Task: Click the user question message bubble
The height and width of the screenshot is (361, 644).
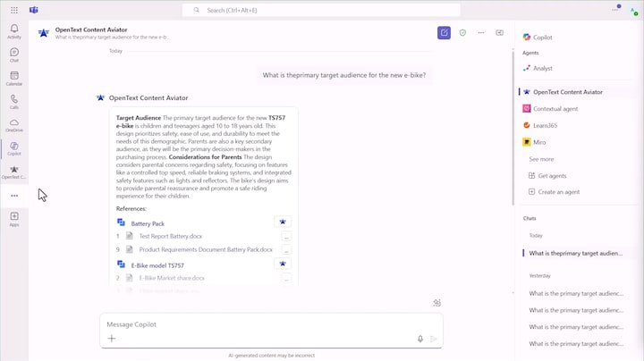Action: (344, 75)
